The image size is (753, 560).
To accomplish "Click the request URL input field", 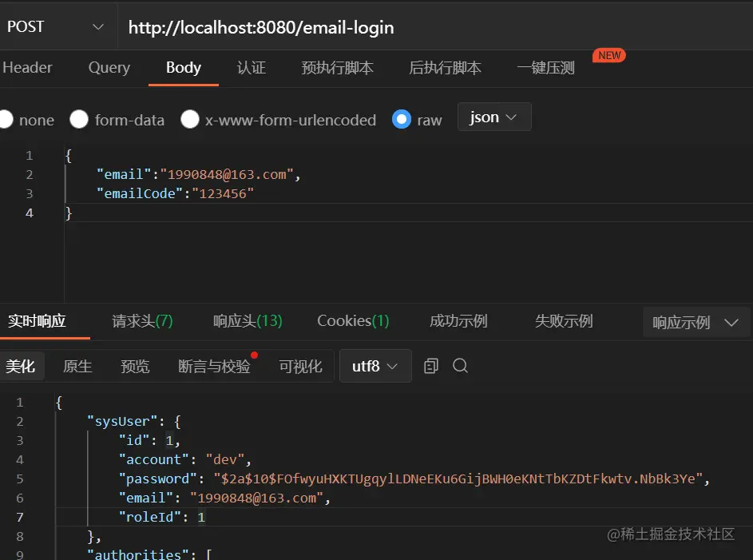I will [x=434, y=27].
